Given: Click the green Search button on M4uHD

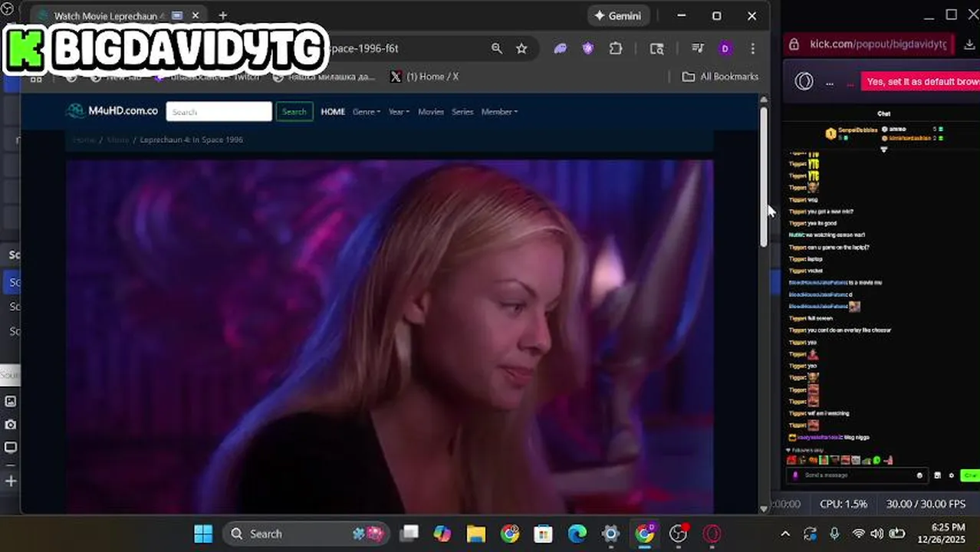Looking at the screenshot, I should coord(294,111).
